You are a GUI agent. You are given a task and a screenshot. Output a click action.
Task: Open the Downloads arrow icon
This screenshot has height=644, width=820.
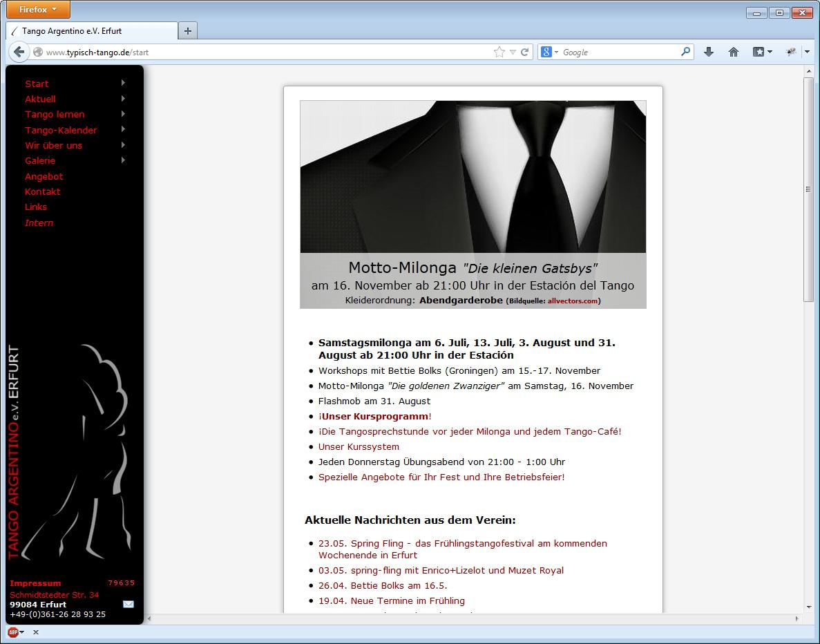pos(708,52)
